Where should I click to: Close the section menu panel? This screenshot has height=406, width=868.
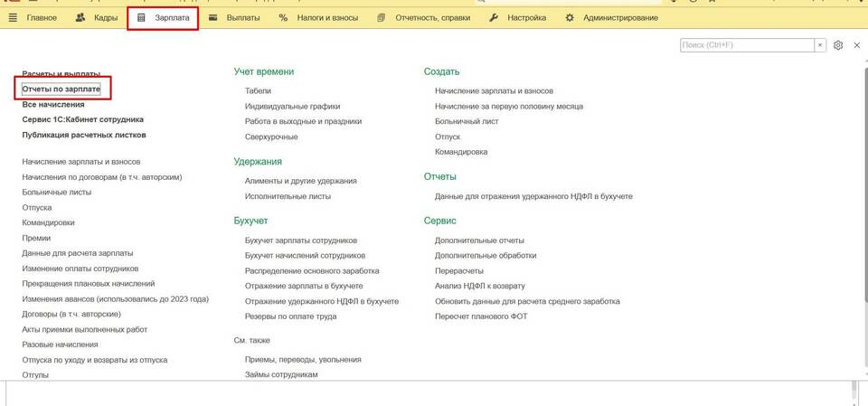[x=856, y=45]
